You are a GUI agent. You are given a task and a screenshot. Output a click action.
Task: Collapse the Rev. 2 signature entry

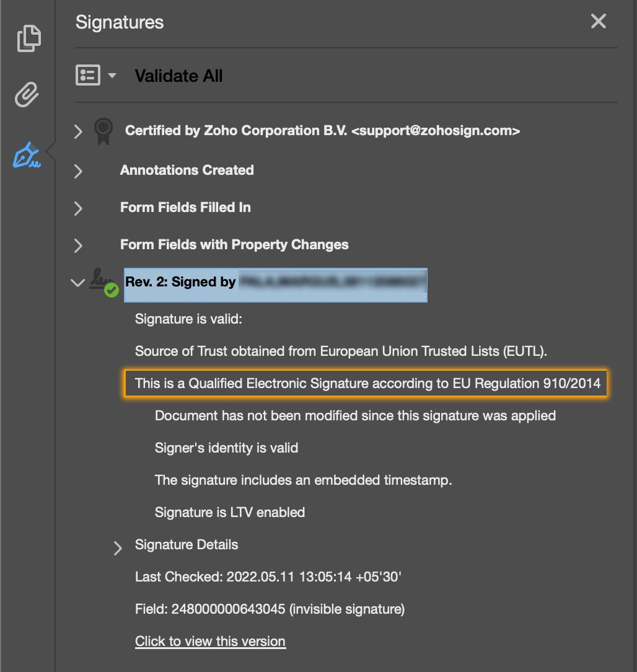tap(77, 283)
